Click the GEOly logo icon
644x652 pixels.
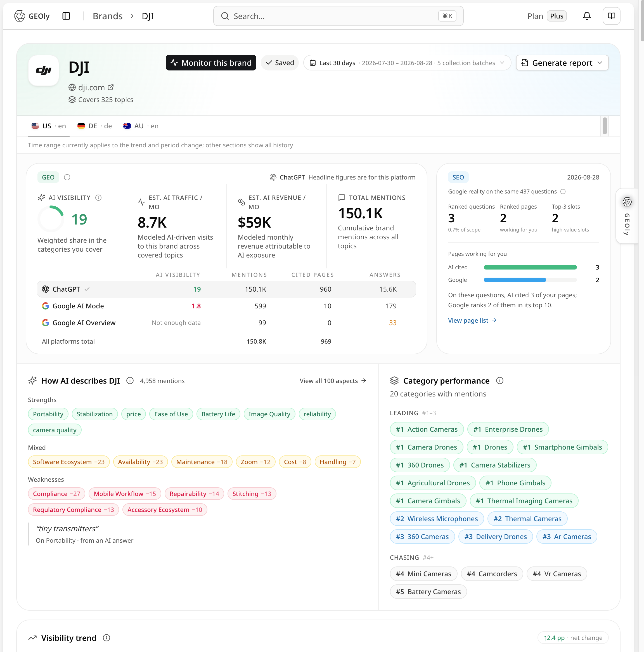click(20, 16)
